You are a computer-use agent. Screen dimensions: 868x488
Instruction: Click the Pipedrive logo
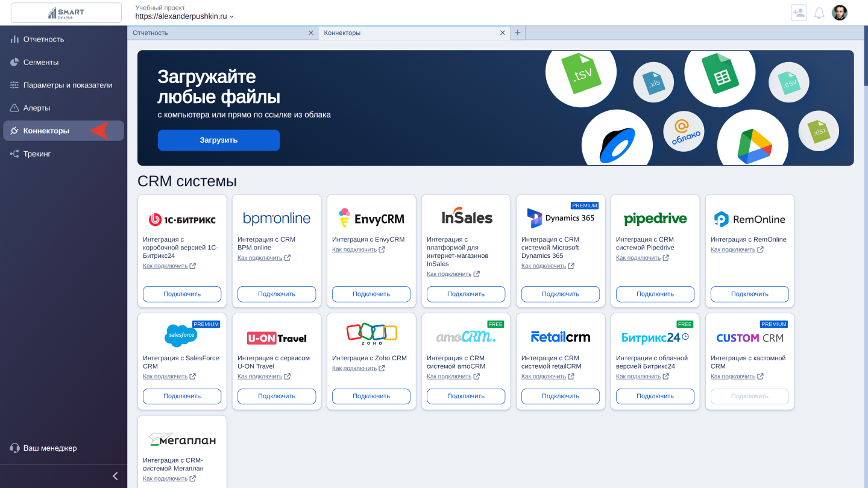655,219
